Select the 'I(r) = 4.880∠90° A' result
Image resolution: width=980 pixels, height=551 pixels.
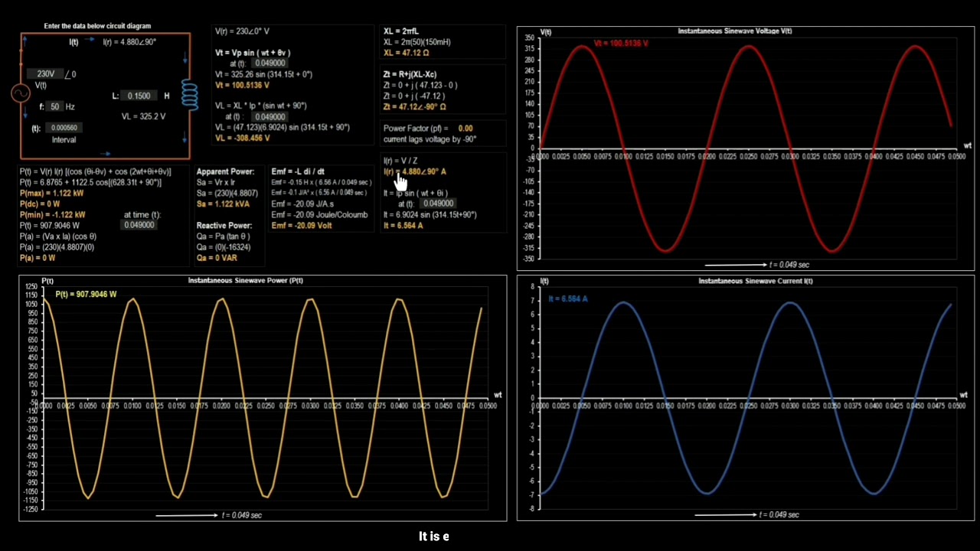[x=414, y=171]
